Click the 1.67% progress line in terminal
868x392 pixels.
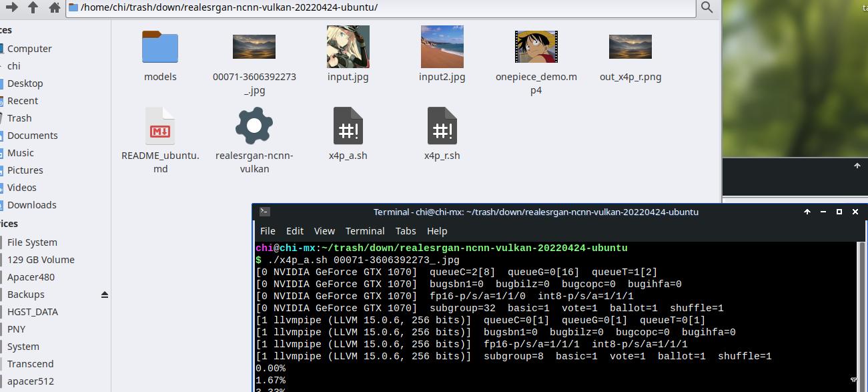point(270,380)
